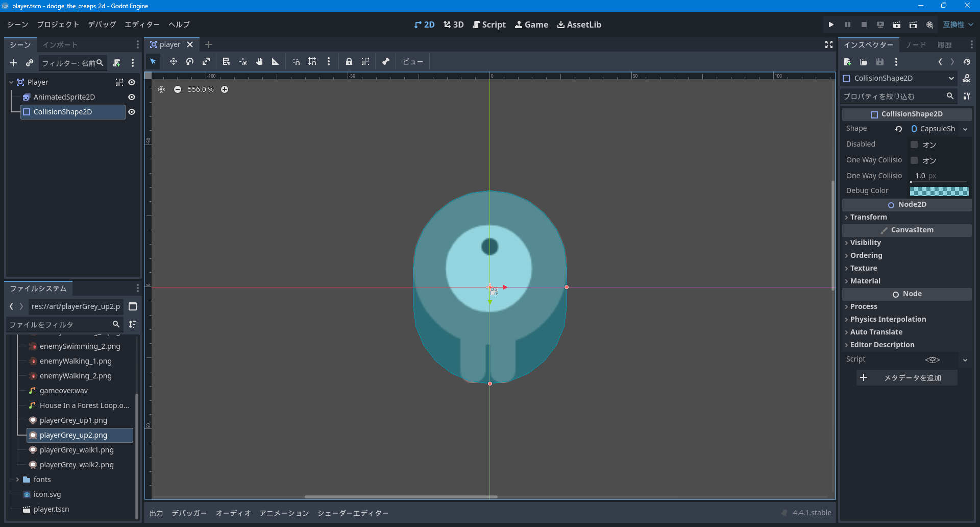Select the Scale Mode tool
The image size is (980, 527).
(x=206, y=62)
